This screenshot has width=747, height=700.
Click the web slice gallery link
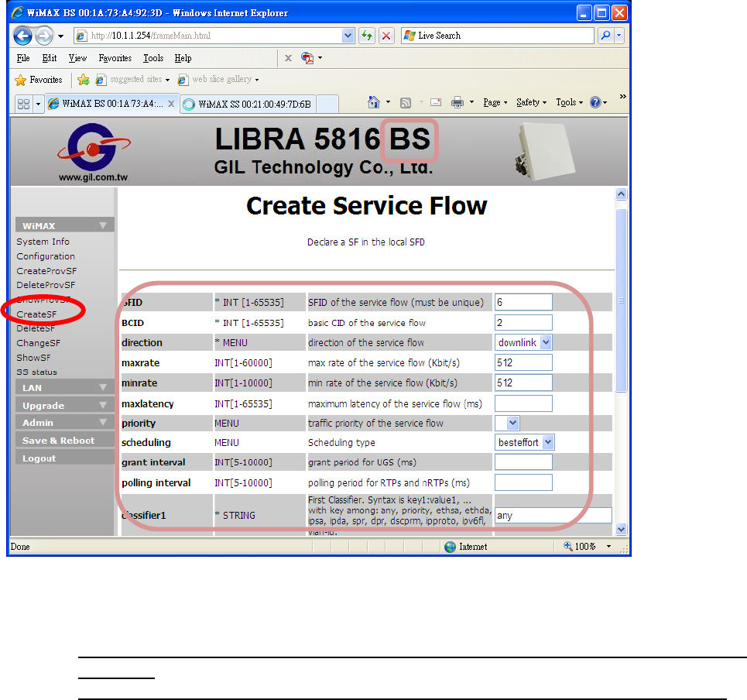point(218,80)
